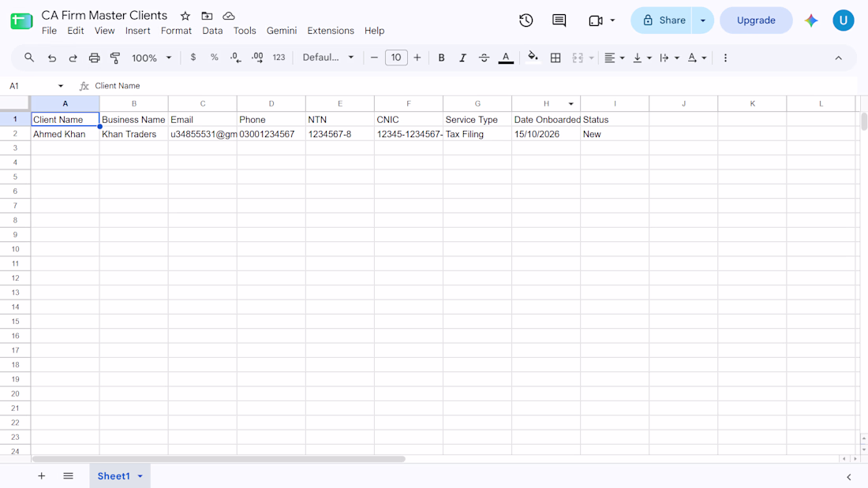Open the font family dropdown

point(327,58)
